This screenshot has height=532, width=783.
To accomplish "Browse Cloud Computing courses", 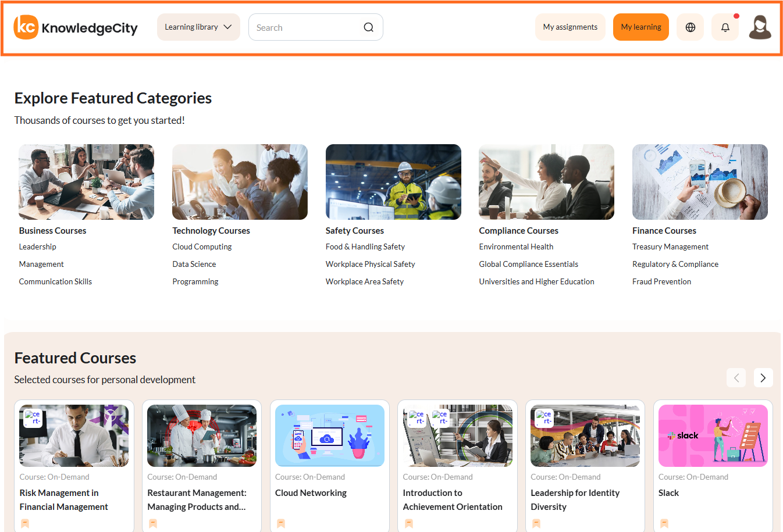I will tap(202, 247).
